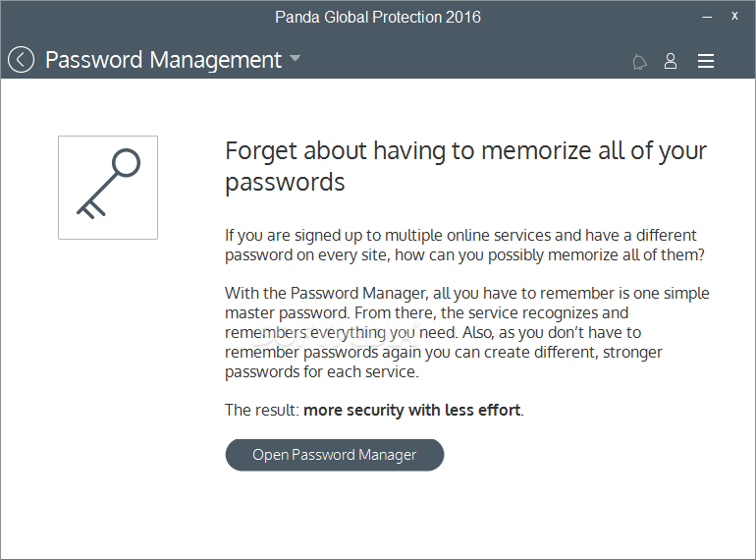Close the Panda Global Protection window
The width and height of the screenshot is (756, 560).
click(x=734, y=16)
